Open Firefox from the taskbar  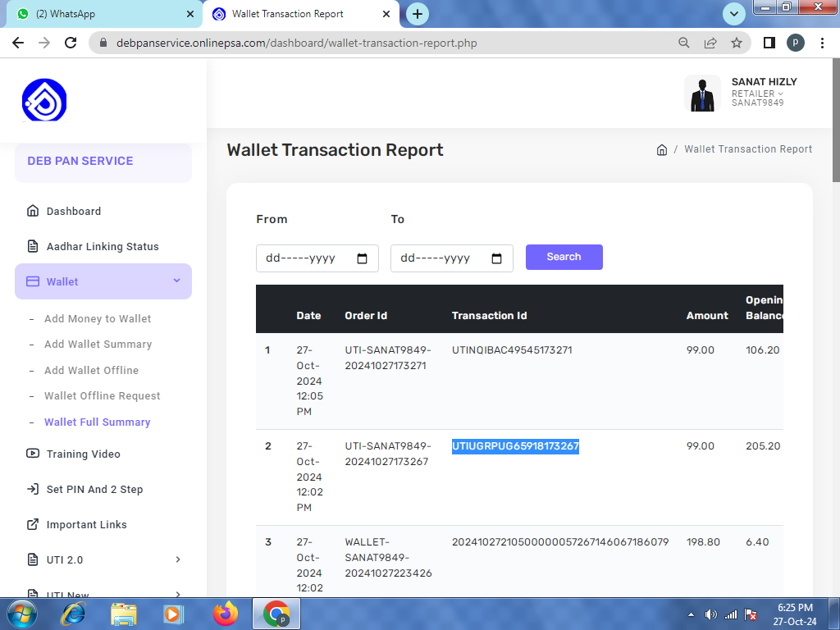pyautogui.click(x=225, y=614)
